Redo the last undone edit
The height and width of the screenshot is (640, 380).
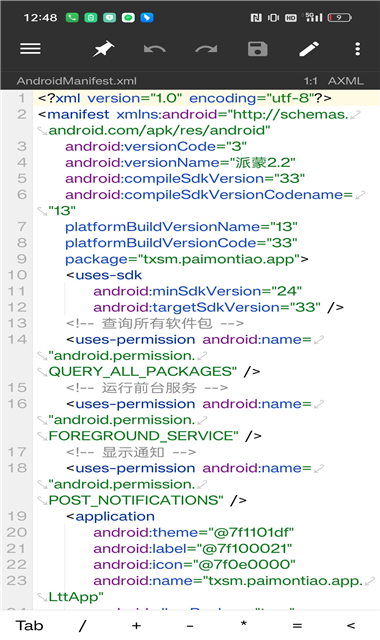(x=206, y=49)
